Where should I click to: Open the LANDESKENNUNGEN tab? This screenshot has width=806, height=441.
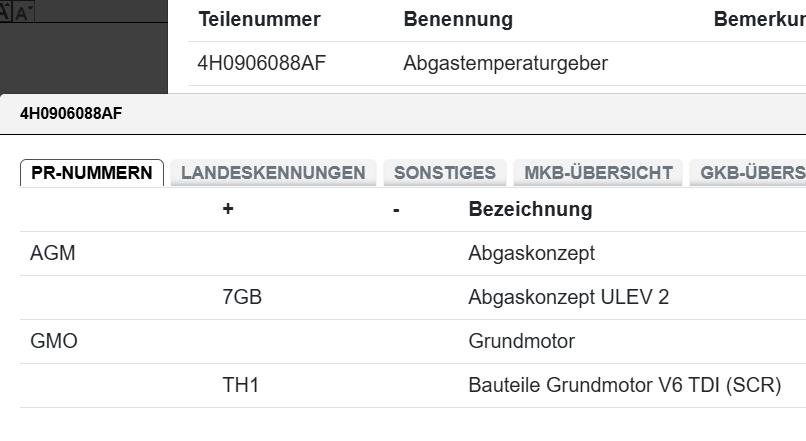[273, 173]
